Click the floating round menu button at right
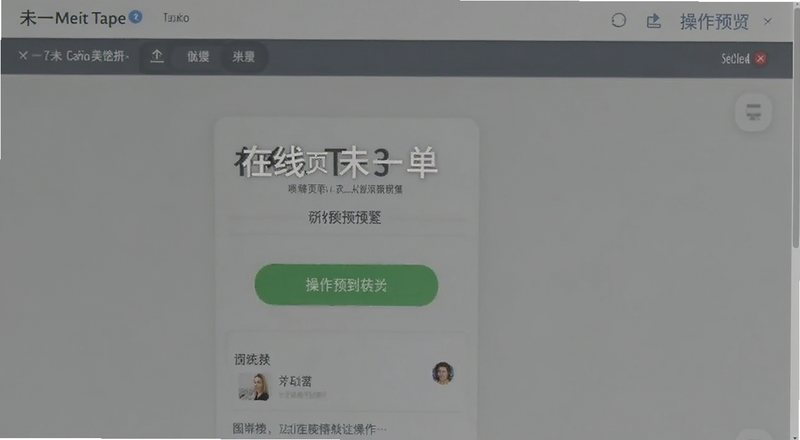Screen dimensions: 800x440 point(754,112)
